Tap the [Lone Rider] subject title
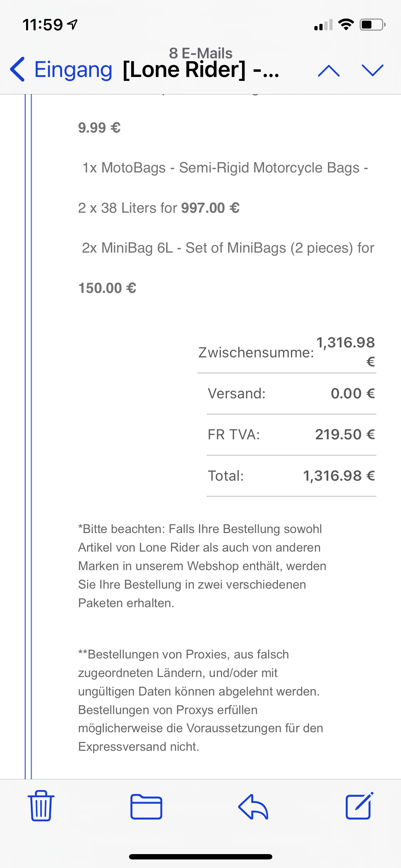This screenshot has width=401, height=868. pyautogui.click(x=201, y=69)
